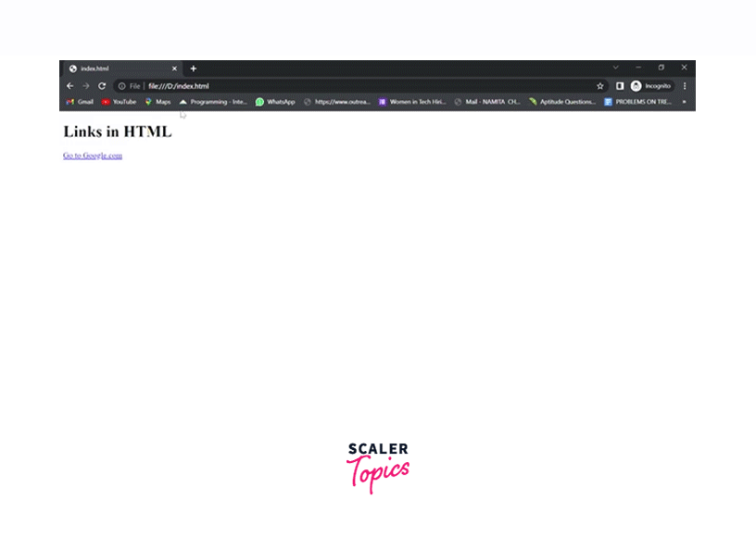Open the side panel icon near the star
Screen dimensions: 756x537
[x=619, y=85]
